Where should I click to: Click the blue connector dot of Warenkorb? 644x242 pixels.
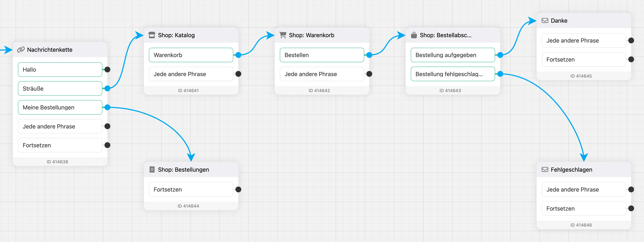pyautogui.click(x=239, y=55)
